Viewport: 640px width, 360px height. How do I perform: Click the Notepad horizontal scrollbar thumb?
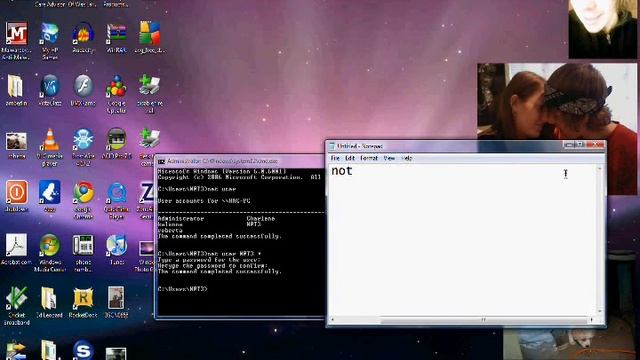(484, 320)
